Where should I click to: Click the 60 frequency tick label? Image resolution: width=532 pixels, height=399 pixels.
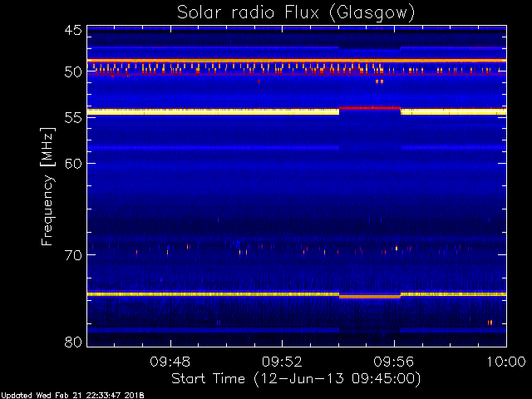(x=73, y=163)
